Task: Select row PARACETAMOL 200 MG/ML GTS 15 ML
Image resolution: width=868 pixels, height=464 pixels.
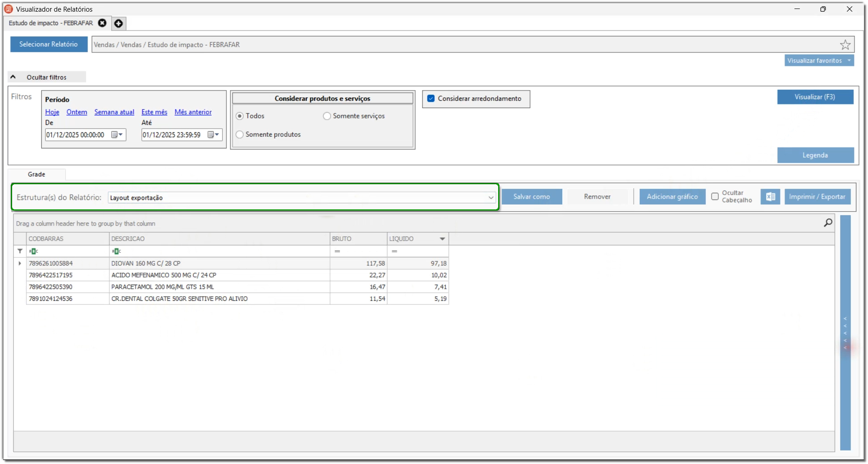Action: [238, 286]
